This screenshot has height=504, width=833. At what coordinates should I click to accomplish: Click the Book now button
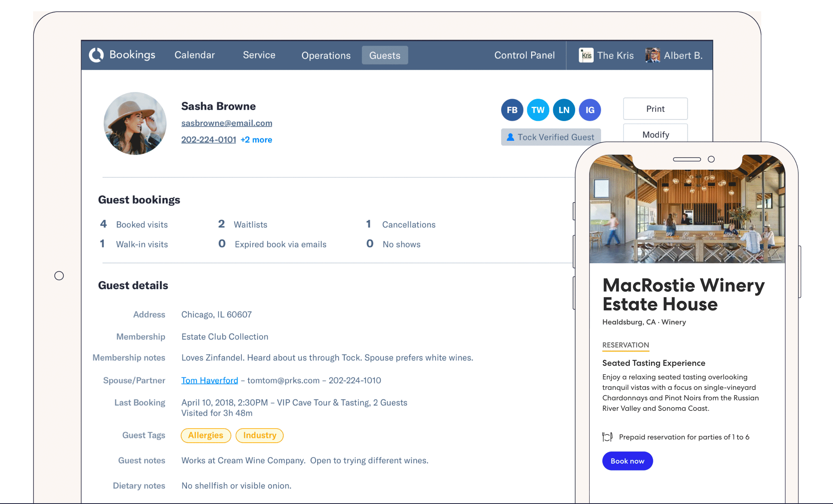[x=627, y=461]
